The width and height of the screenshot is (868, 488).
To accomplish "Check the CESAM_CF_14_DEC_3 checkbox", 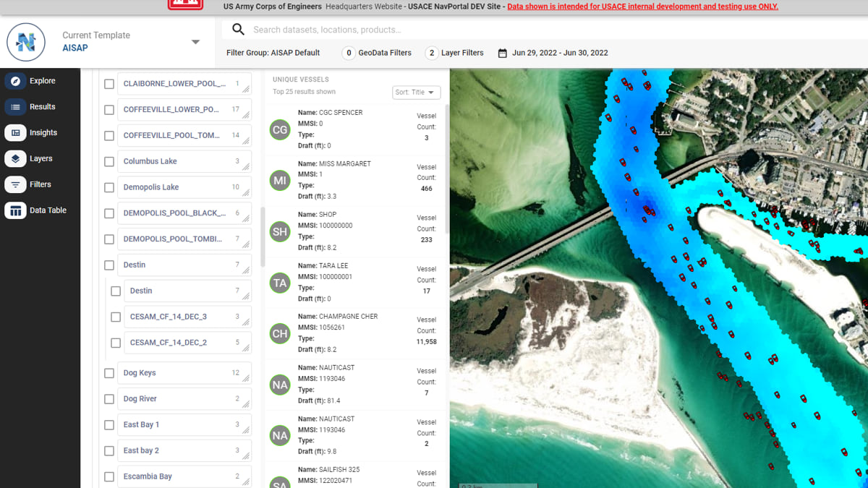I will point(116,317).
